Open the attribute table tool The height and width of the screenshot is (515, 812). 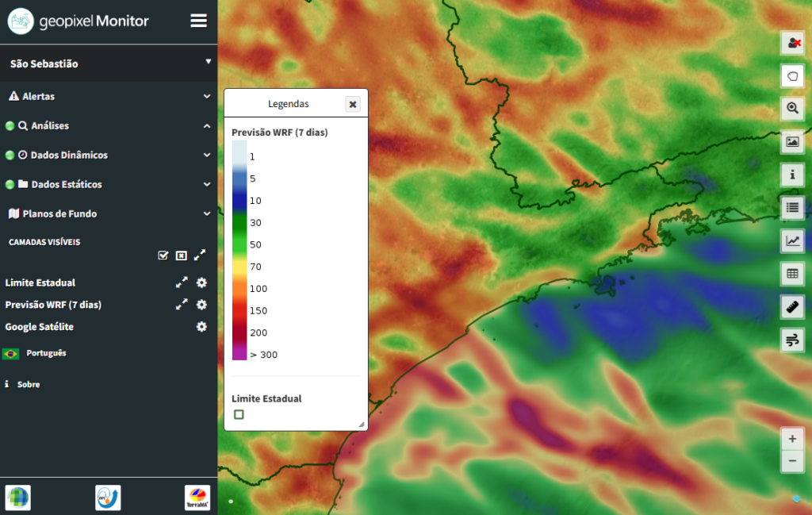(792, 274)
